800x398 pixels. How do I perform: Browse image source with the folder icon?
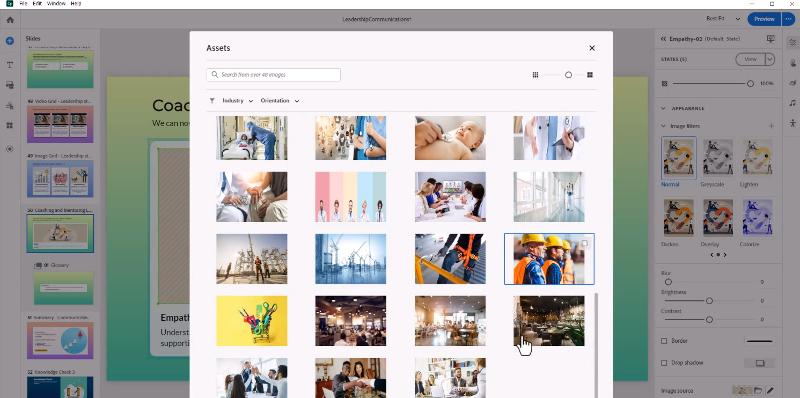[758, 391]
